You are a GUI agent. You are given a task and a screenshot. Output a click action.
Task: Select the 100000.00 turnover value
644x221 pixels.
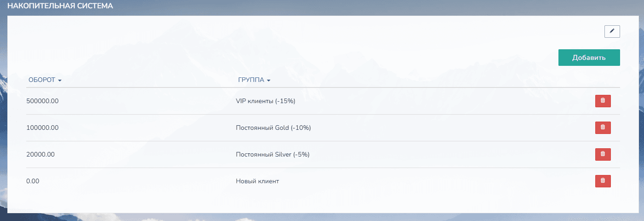pyautogui.click(x=43, y=128)
